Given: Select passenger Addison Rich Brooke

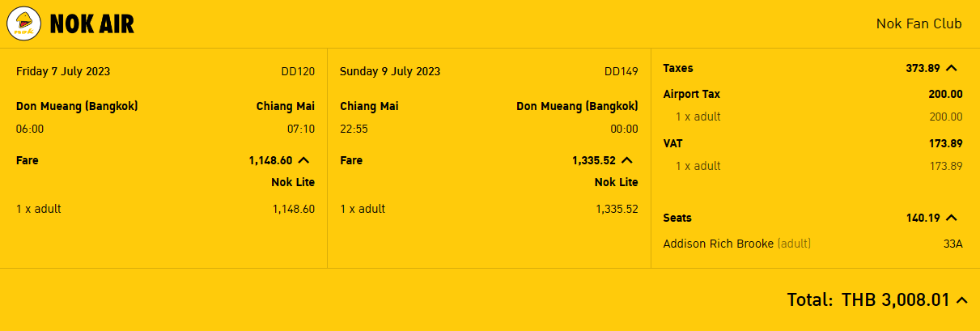Looking at the screenshot, I should coord(719,244).
